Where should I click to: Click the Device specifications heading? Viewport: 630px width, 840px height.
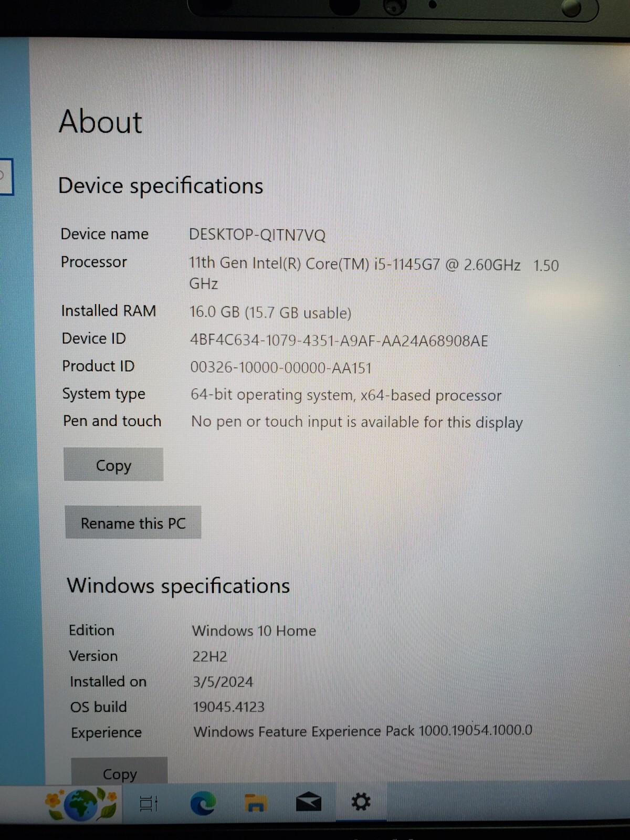[x=161, y=186]
